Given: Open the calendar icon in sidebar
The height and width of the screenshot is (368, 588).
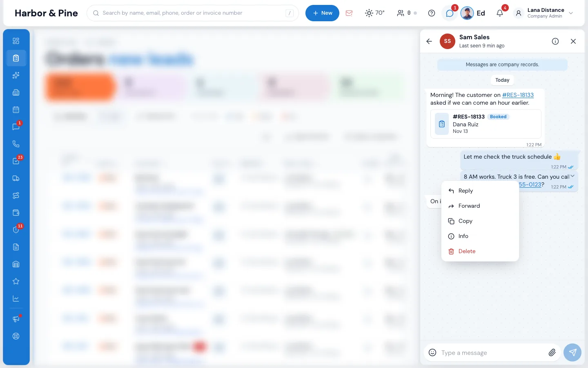Looking at the screenshot, I should point(16,110).
